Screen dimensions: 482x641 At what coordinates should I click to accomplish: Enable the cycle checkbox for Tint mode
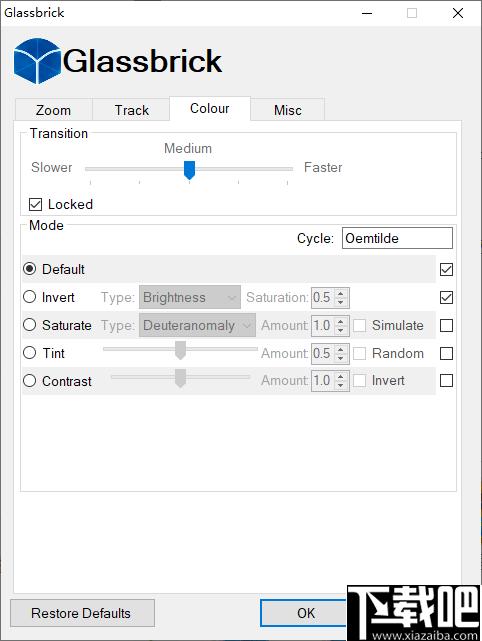point(446,353)
